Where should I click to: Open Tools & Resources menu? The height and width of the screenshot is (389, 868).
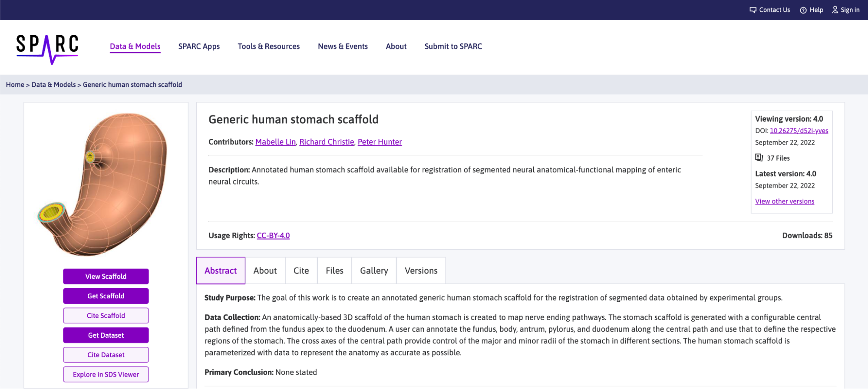click(x=269, y=46)
